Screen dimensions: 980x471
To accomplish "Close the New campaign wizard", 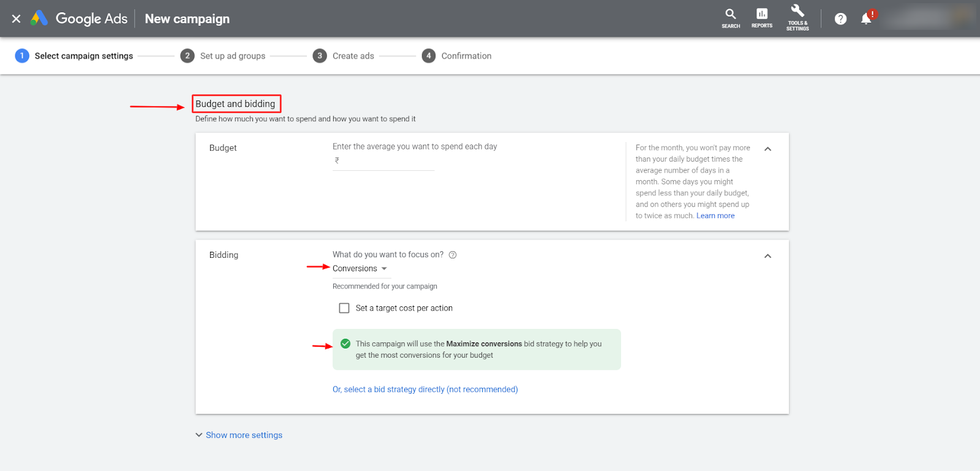I will [17, 19].
